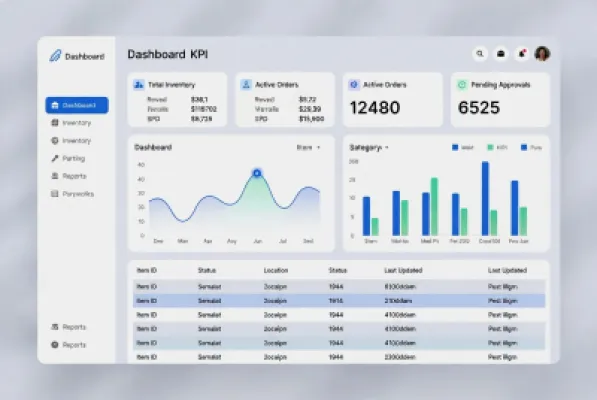Viewport: 597px width, 400px height.
Task: Click the Pending Approvals green clock icon
Action: (x=462, y=84)
